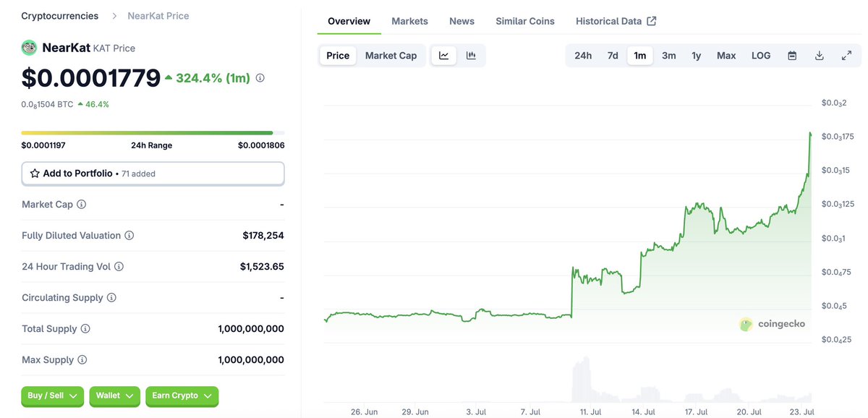This screenshot has height=418, width=868.
Task: Open the info icon beside 324.4% (1m)
Action: click(260, 77)
